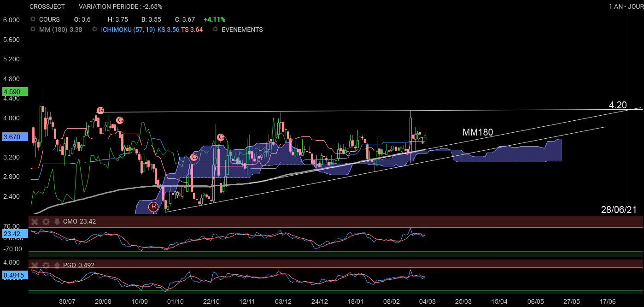Click the B: 3.55 low value
The image size is (644, 307).
click(151, 19)
